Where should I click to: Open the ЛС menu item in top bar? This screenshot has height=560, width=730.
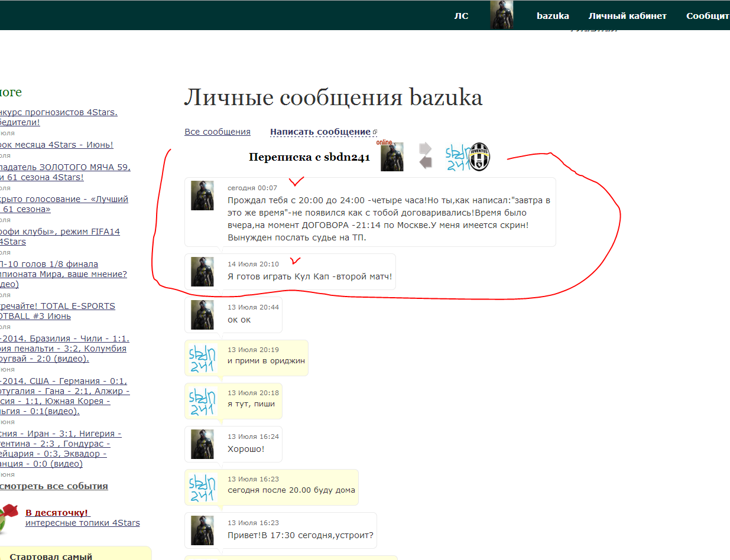(x=461, y=16)
